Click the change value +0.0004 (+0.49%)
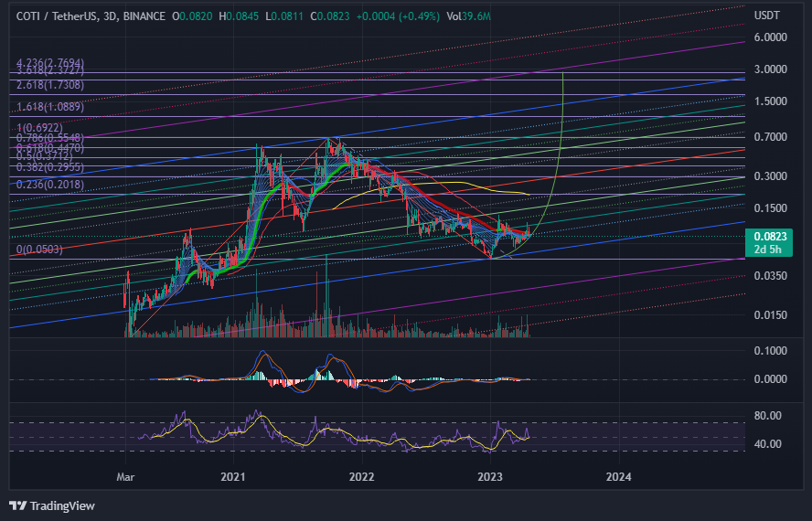812x521 pixels. click(398, 16)
